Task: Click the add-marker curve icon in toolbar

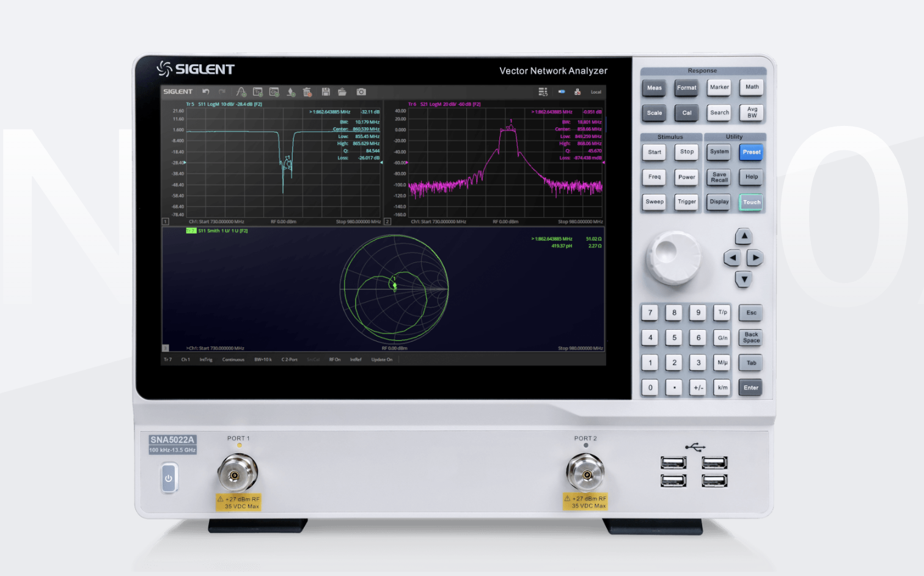Action: click(241, 92)
